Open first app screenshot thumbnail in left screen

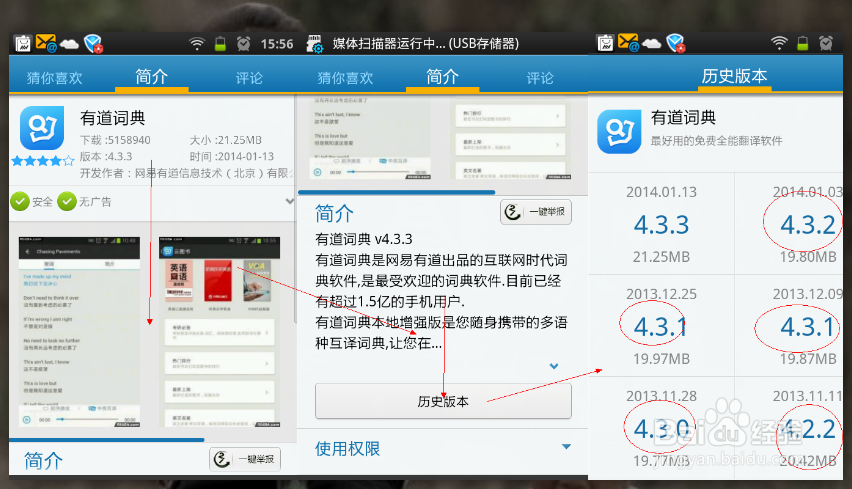pyautogui.click(x=79, y=332)
